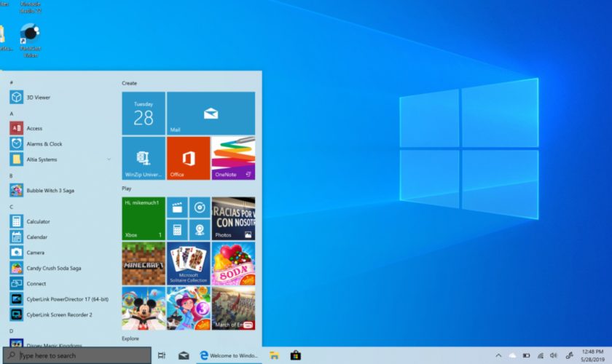Open Task View from the taskbar
The image size is (612, 364).
162,356
